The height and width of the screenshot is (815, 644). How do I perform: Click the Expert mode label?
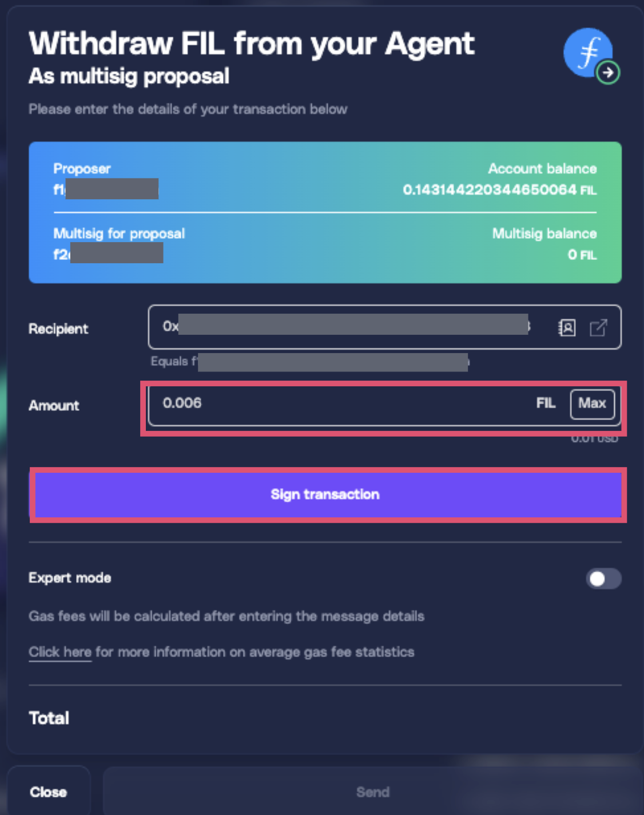(x=70, y=578)
